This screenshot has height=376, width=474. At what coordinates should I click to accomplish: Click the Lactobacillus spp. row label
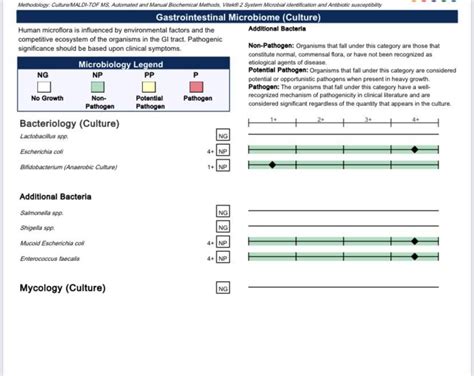44,136
